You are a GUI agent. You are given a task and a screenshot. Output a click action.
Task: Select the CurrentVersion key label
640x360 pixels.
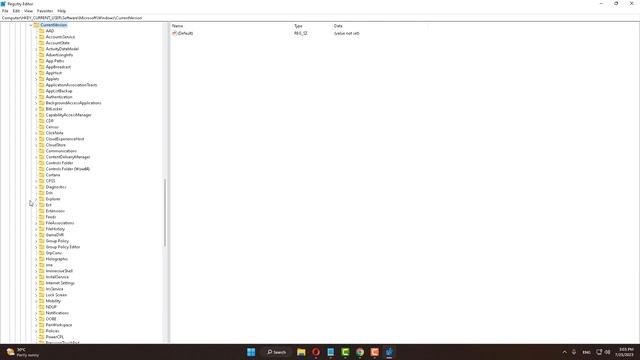[x=53, y=25]
